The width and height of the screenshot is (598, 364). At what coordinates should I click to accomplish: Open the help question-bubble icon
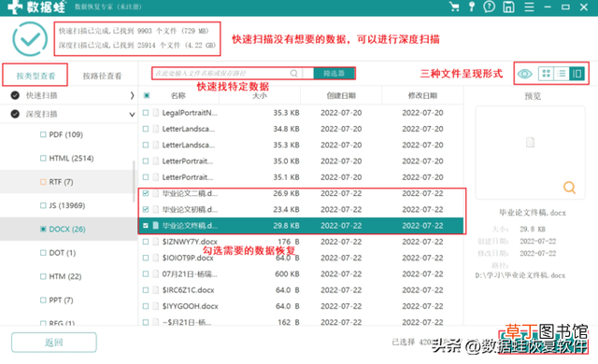(x=489, y=7)
